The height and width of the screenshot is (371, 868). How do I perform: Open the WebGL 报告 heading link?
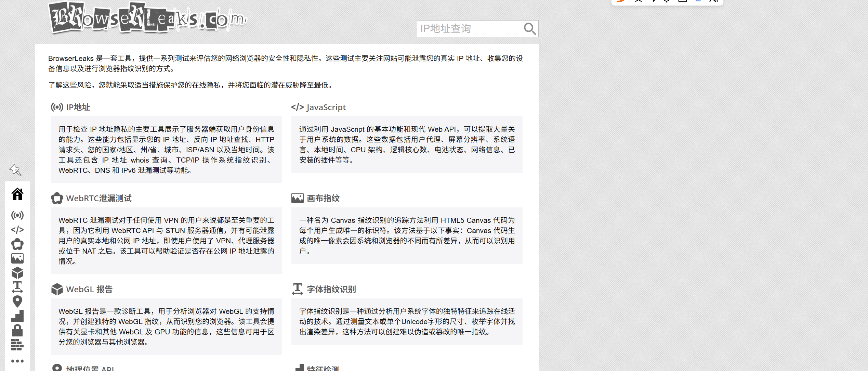coord(89,289)
